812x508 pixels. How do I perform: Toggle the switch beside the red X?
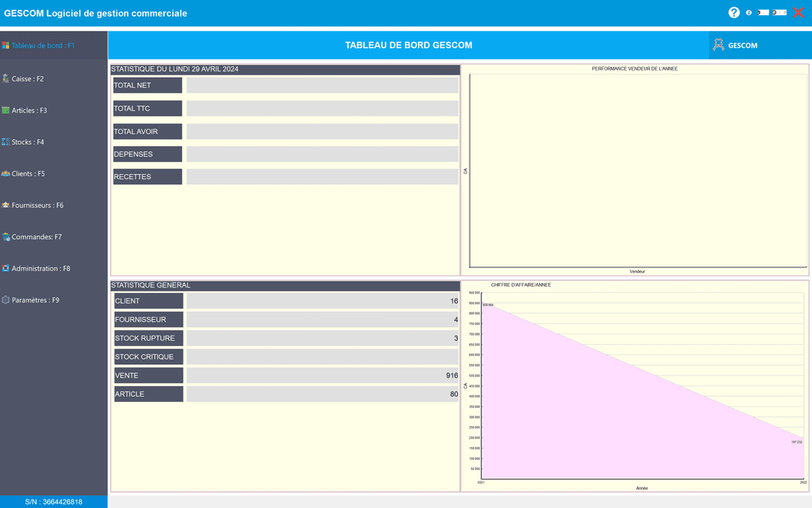pos(780,13)
